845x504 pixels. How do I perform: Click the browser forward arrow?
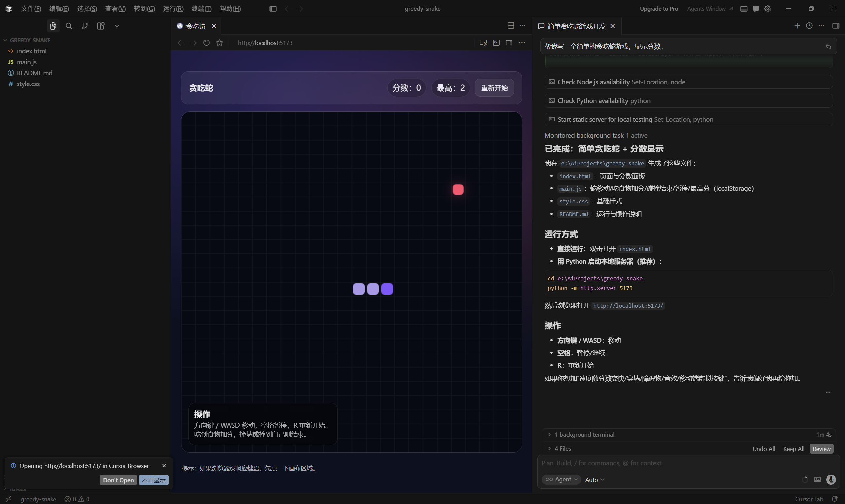click(194, 43)
